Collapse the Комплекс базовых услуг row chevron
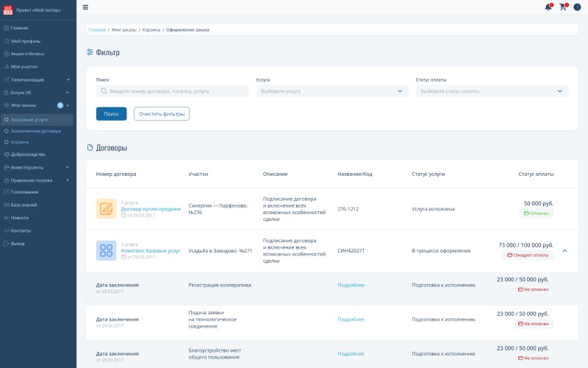Screen dimensions: 588x368 pos(564,250)
